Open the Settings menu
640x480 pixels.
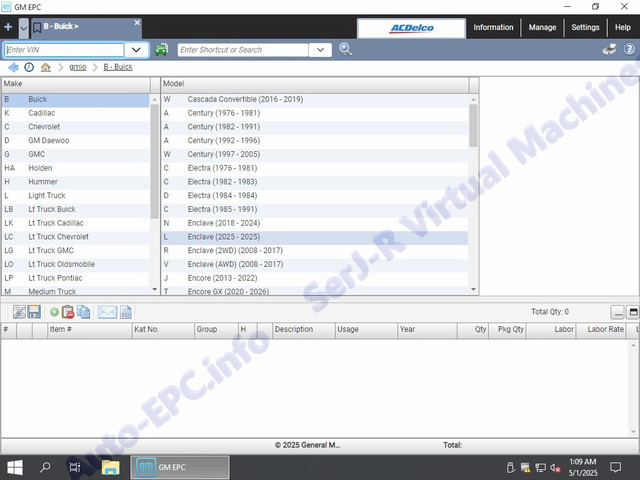(585, 27)
